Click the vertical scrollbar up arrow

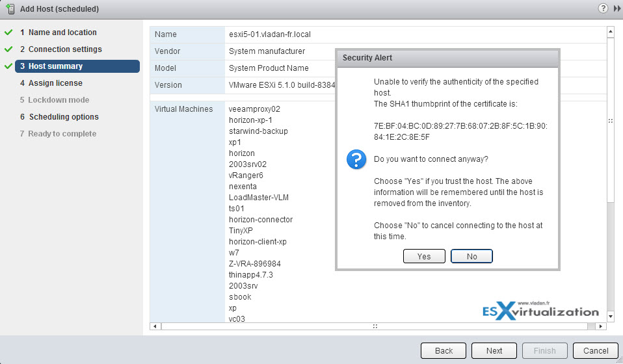click(x=611, y=32)
